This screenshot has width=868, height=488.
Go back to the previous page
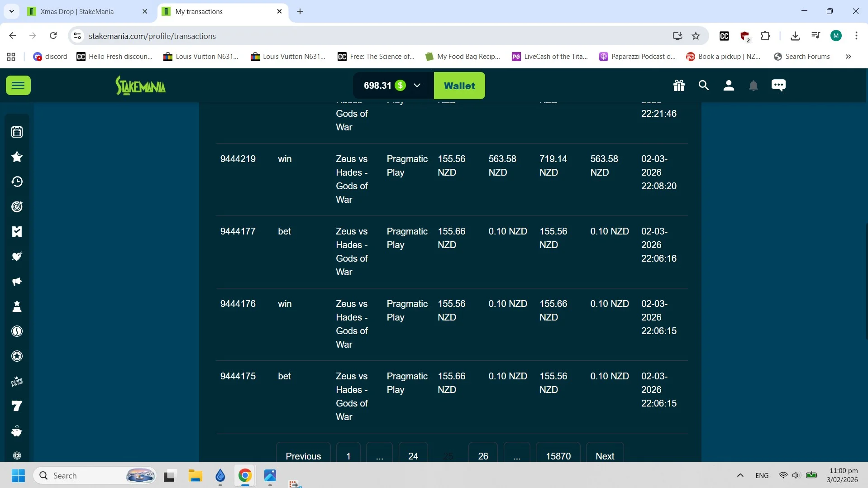[12, 36]
